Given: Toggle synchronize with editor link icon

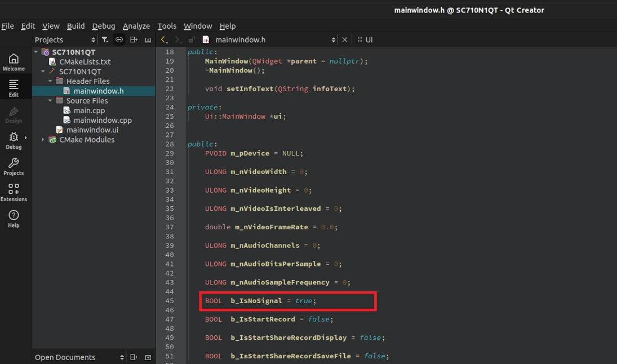Looking at the screenshot, I should tap(119, 39).
